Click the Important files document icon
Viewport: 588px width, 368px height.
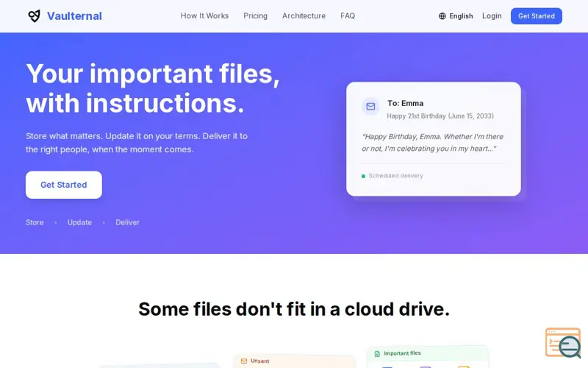[377, 354]
